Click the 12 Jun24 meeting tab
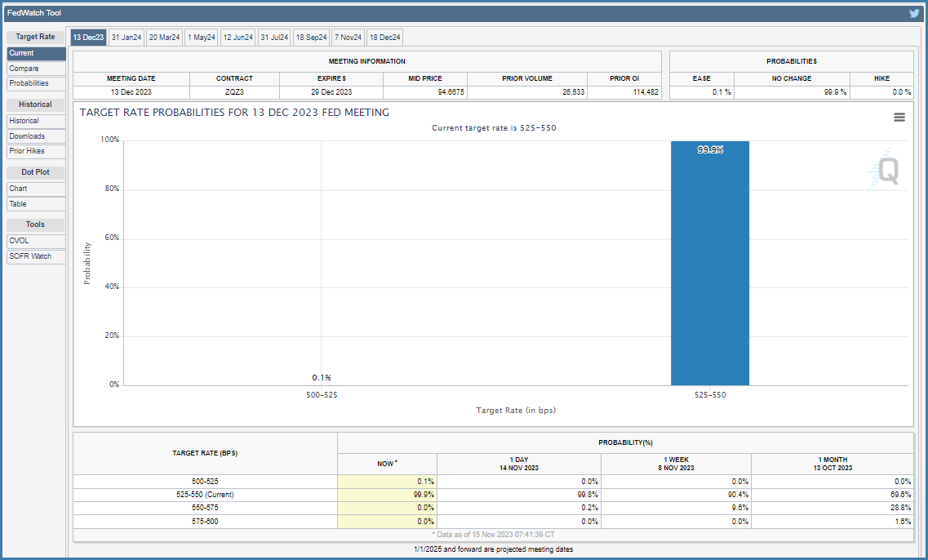The width and height of the screenshot is (928, 560). coord(238,38)
